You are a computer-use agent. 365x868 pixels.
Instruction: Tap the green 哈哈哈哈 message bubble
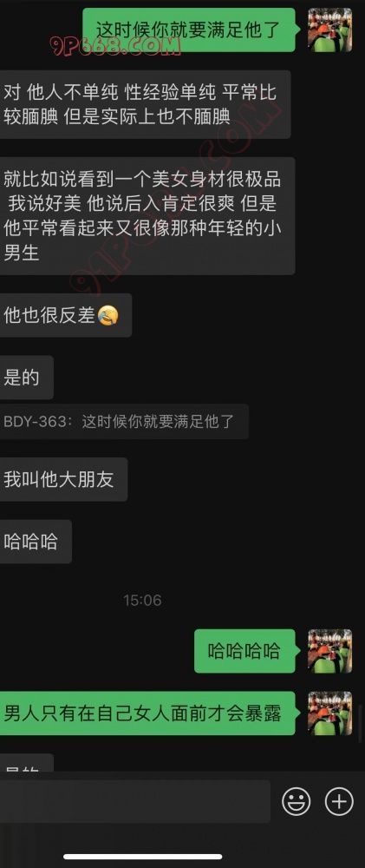(x=244, y=651)
